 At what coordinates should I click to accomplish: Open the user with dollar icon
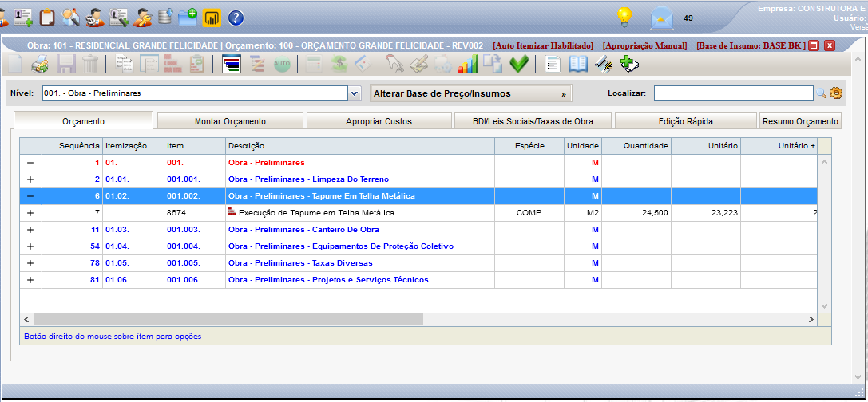coord(95,17)
